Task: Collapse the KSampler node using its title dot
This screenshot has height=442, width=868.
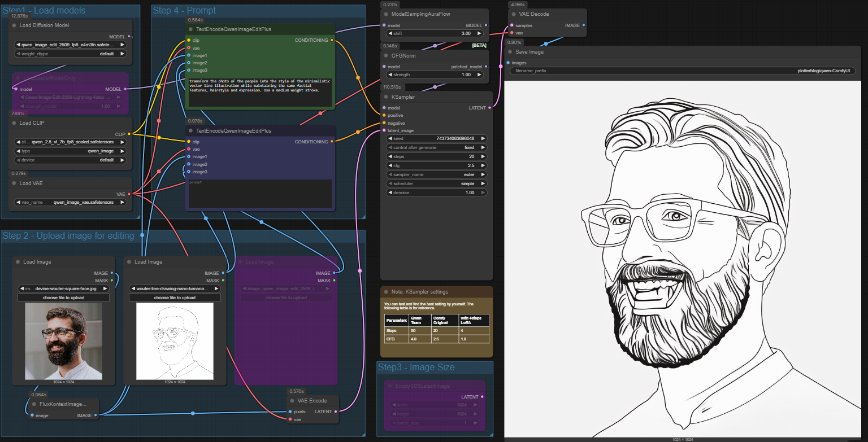Action: (x=386, y=97)
